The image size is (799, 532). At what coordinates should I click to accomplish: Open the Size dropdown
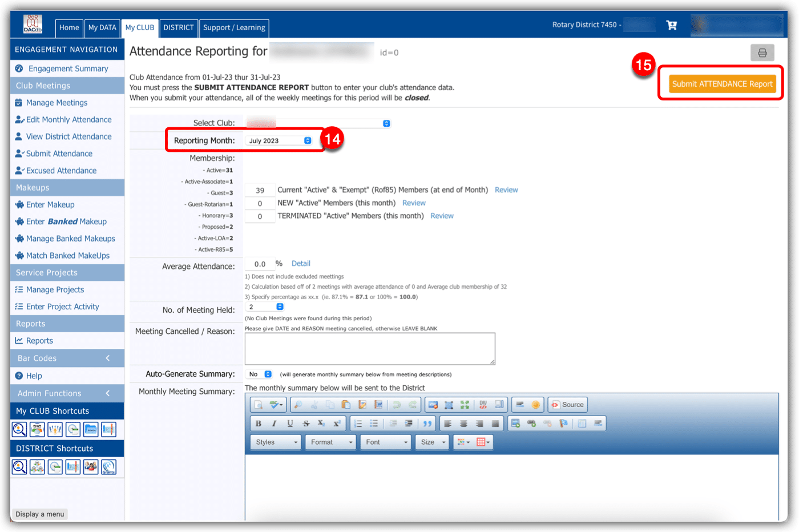coord(433,442)
